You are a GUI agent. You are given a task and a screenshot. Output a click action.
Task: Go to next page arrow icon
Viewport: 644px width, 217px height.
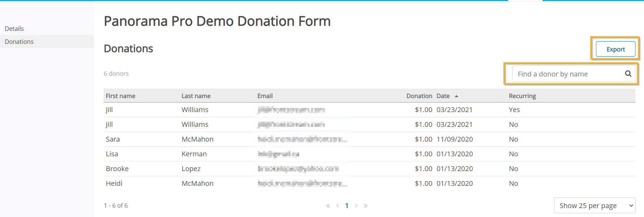tap(356, 206)
